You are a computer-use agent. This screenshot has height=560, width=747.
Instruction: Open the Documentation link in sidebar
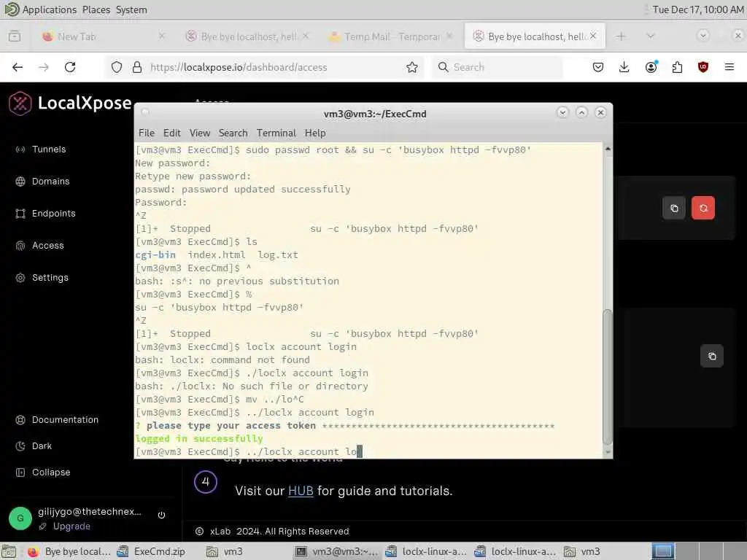click(x=57, y=419)
